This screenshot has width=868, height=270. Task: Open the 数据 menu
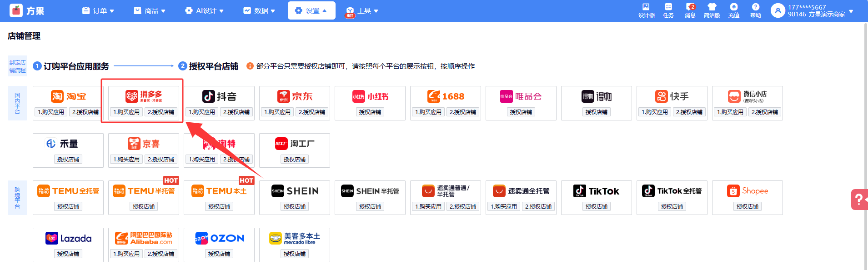(259, 10)
